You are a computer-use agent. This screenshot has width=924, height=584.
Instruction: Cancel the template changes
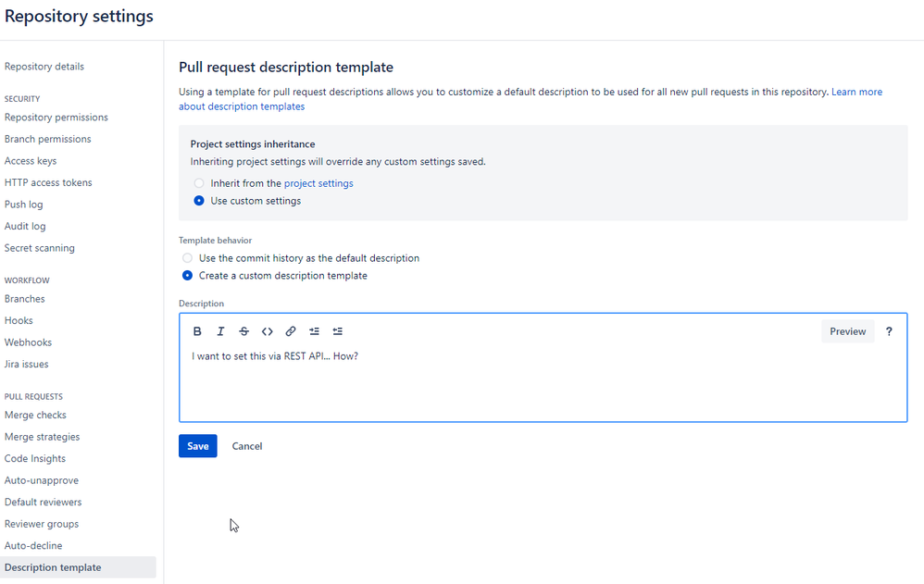(x=247, y=446)
